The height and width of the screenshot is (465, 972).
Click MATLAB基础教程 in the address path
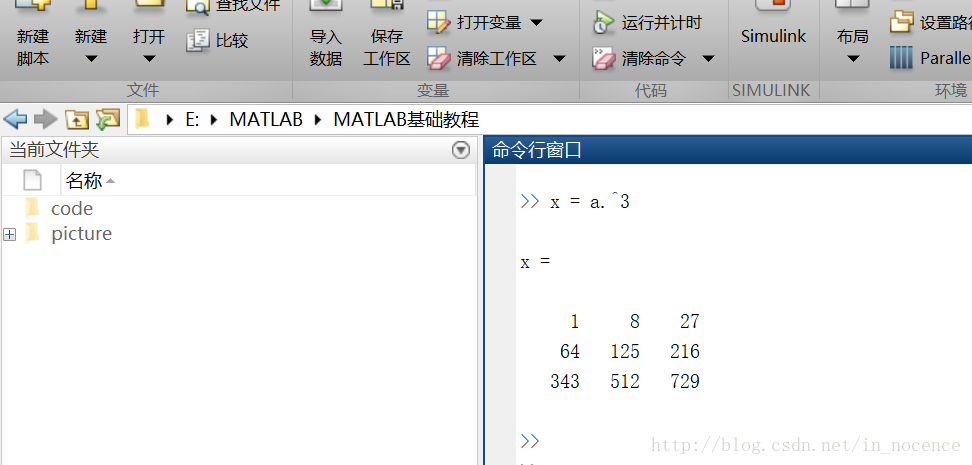(x=406, y=119)
